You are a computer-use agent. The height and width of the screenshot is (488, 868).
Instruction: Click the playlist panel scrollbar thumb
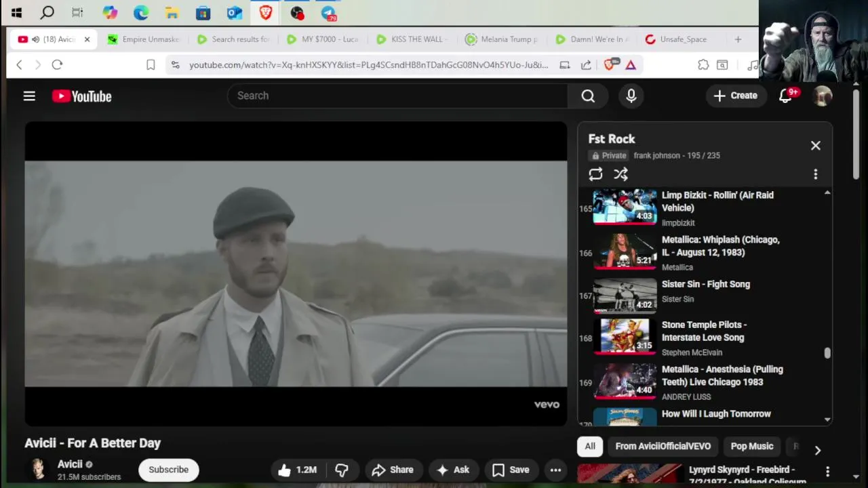[x=827, y=353]
